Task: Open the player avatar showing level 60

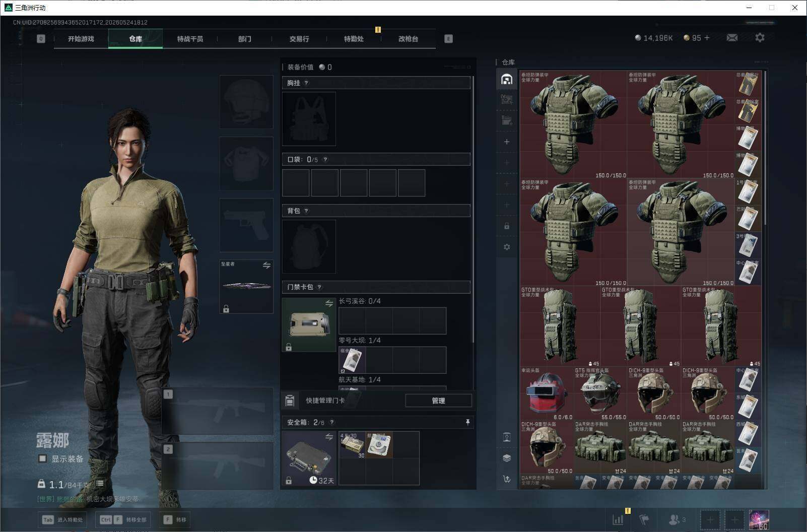Action: (759, 520)
